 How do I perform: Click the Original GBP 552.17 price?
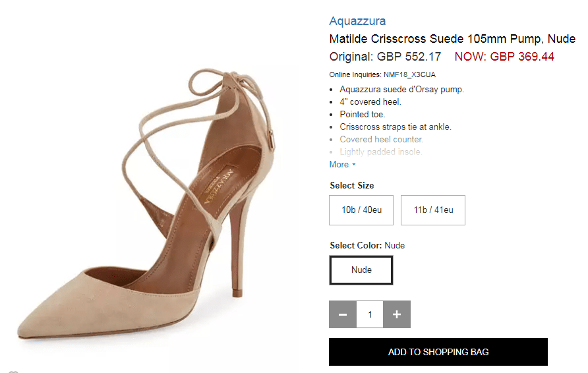pyautogui.click(x=385, y=57)
